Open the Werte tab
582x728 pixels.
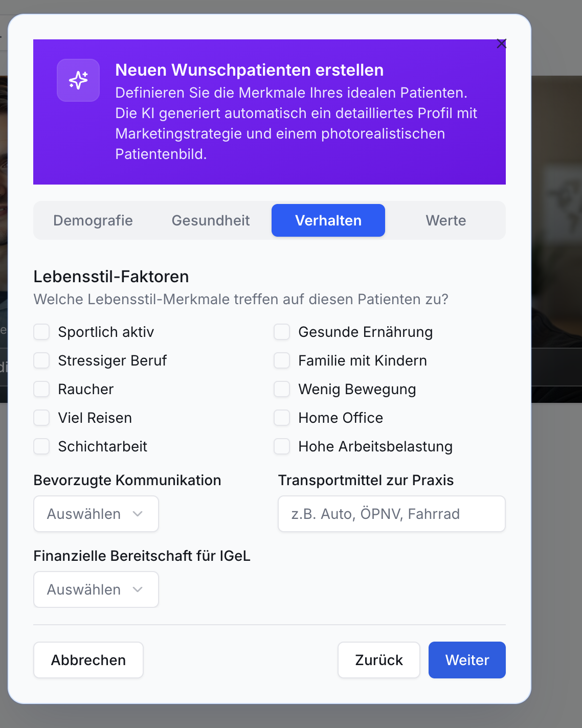tap(446, 220)
